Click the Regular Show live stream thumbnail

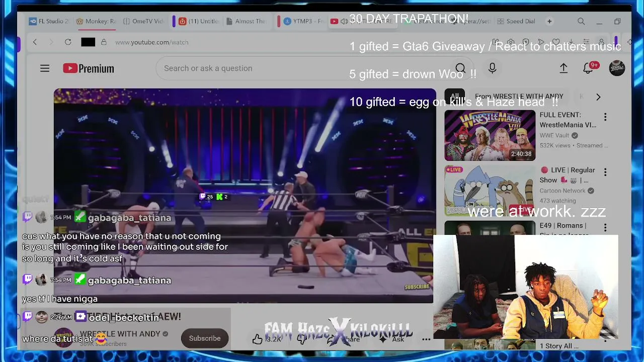(490, 191)
